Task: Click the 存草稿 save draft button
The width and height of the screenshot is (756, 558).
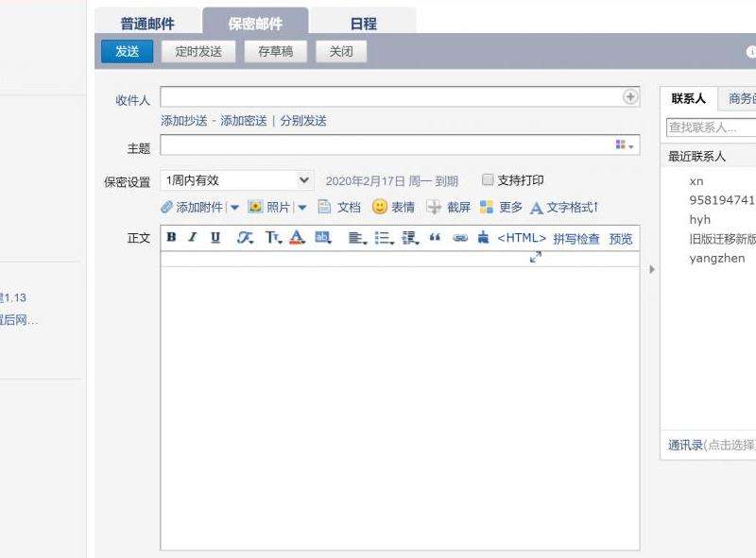Action: (275, 52)
